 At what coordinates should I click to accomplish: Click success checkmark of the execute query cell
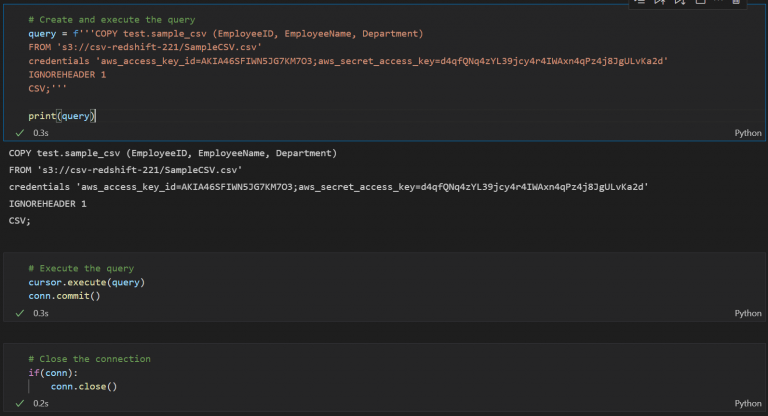pyautogui.click(x=19, y=313)
